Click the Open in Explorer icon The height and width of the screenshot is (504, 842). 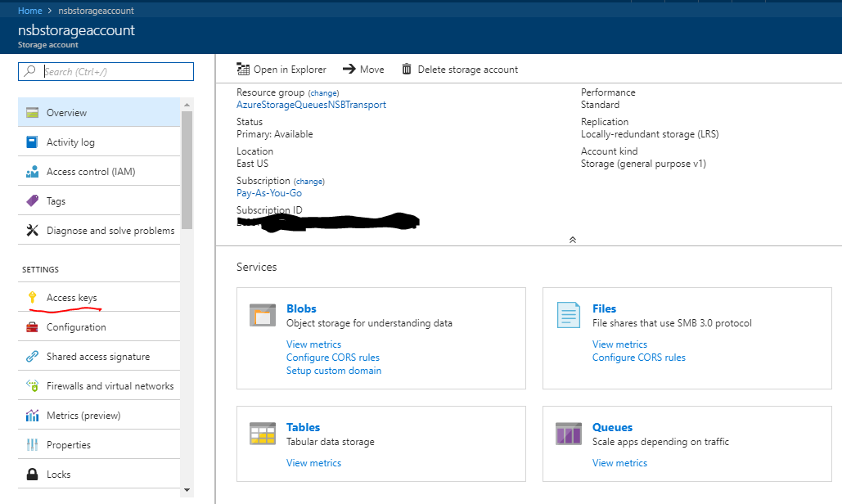(243, 69)
